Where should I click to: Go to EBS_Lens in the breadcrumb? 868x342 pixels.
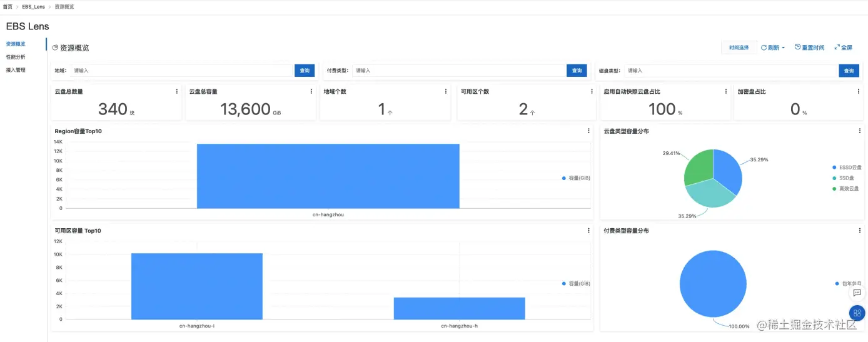tap(34, 6)
